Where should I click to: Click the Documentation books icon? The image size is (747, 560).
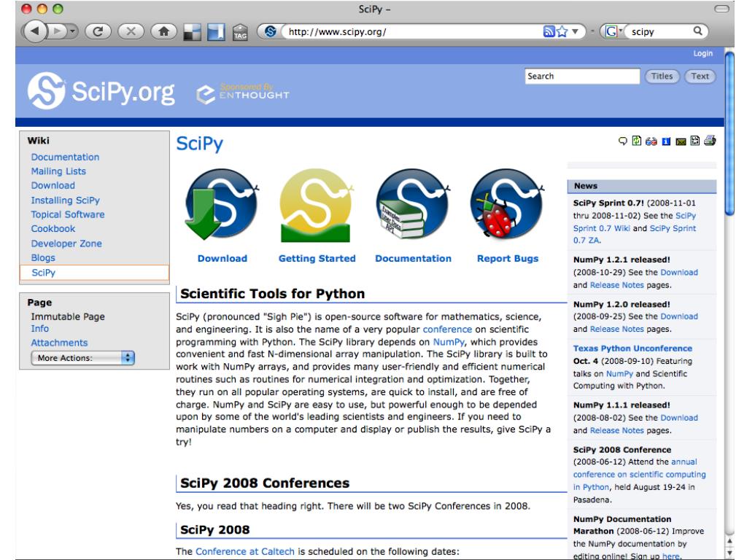(x=413, y=204)
